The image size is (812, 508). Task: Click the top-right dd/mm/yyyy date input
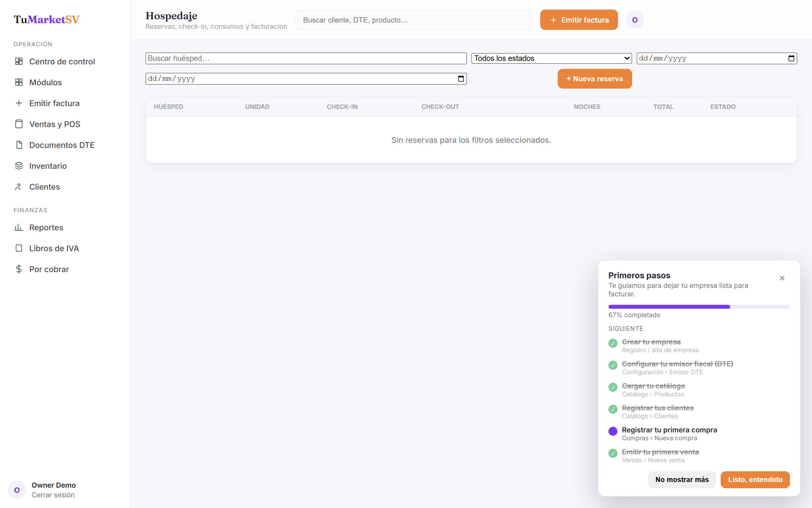tap(717, 58)
